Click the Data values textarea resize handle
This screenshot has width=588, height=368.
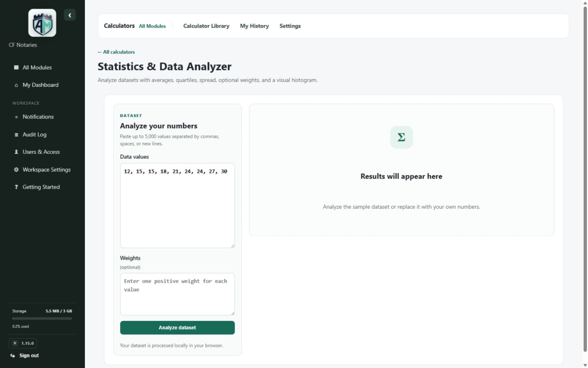233,246
